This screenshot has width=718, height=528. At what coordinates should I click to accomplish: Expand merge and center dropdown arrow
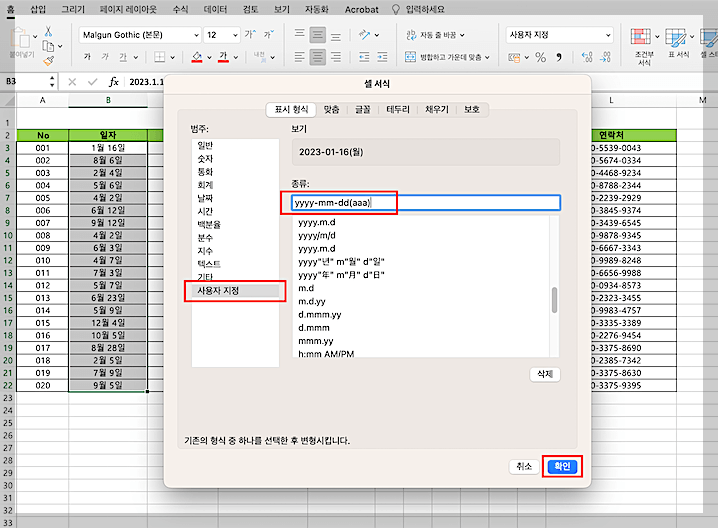point(487,58)
